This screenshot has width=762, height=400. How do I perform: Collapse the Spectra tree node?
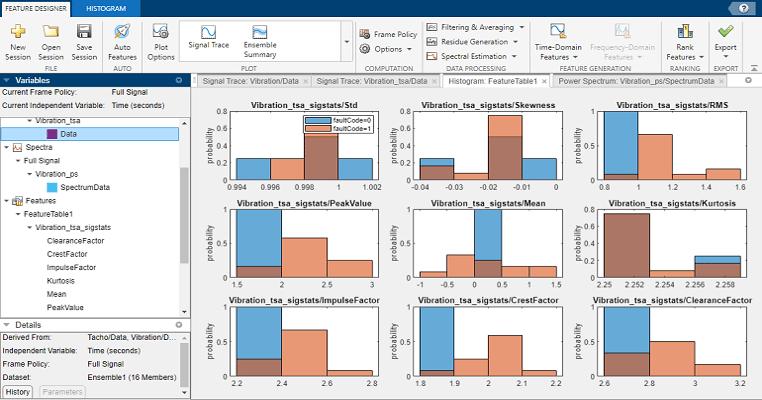6,147
